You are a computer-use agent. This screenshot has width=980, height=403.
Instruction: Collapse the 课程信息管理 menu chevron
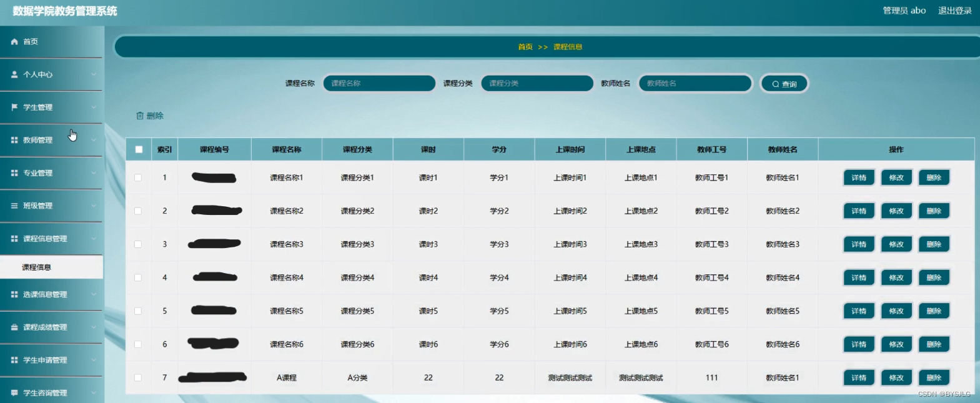pos(94,239)
